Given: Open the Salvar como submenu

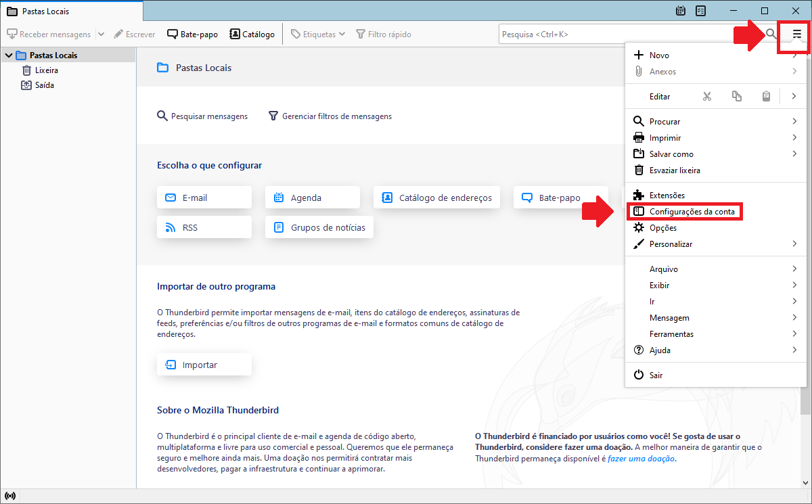Looking at the screenshot, I should pos(717,154).
